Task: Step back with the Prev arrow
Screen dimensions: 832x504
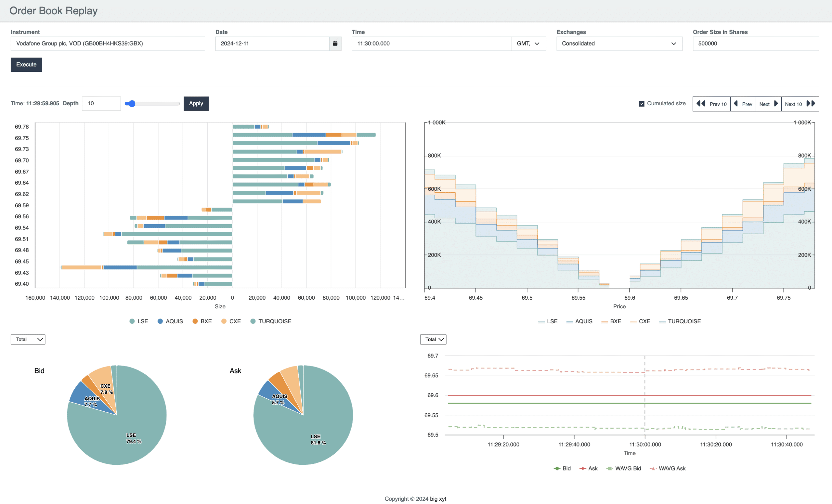Action: click(x=743, y=104)
